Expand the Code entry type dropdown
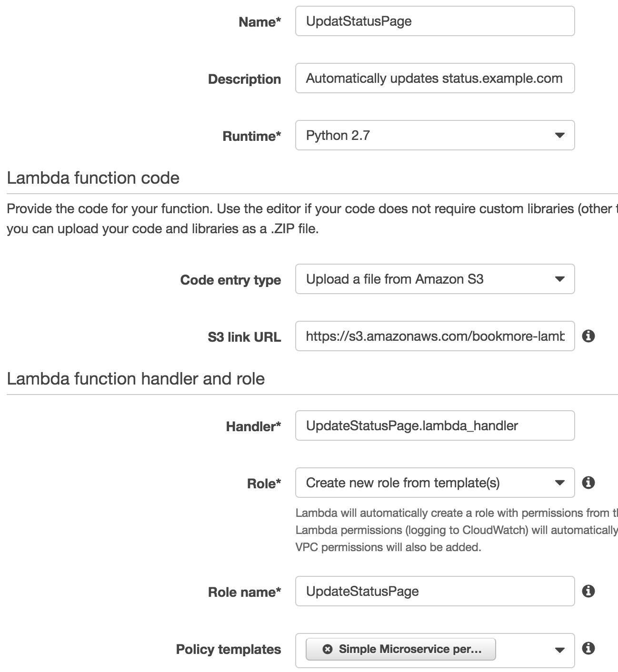 [435, 279]
